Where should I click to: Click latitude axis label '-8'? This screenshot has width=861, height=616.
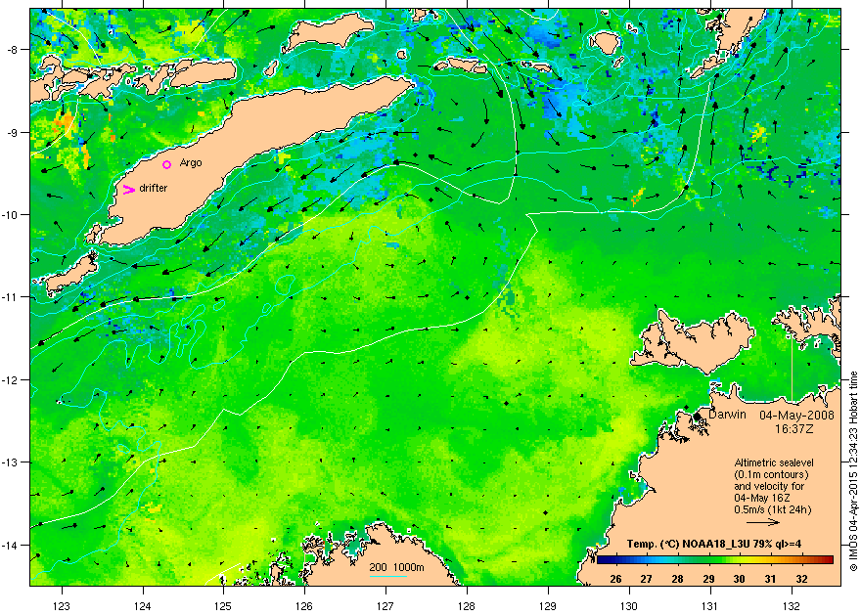click(x=12, y=49)
